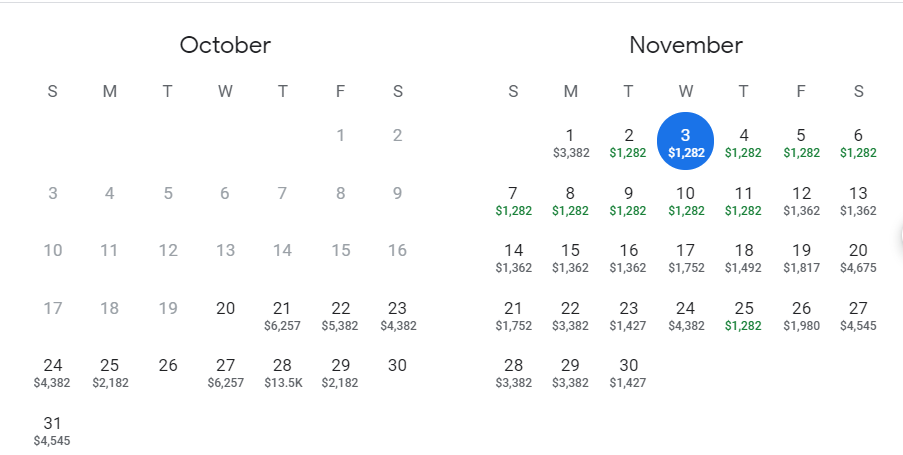Choose October 31 priced $4,545
This screenshot has width=903, height=455.
52,430
